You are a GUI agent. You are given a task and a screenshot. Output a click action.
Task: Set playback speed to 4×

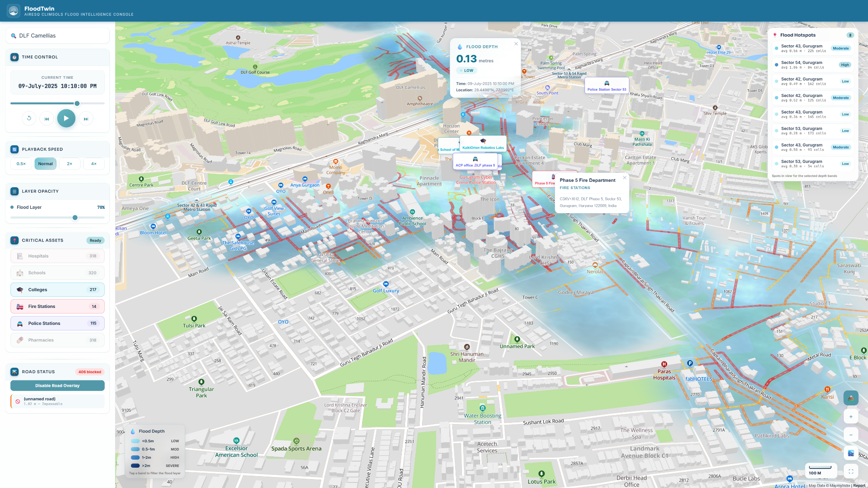pos(94,164)
